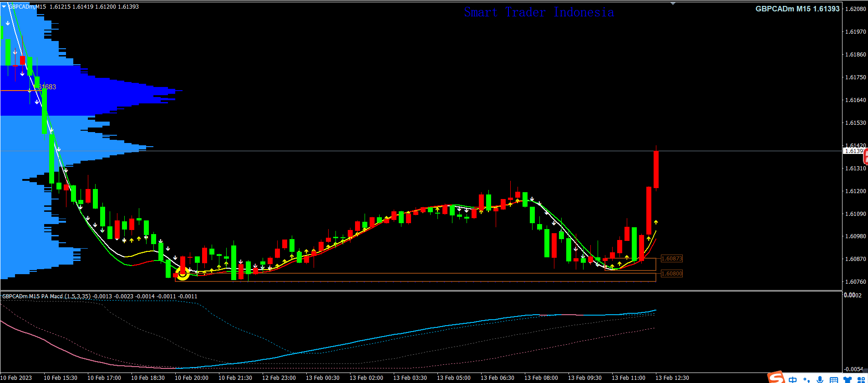
Task: Toggle the Chinese/English input mode icon
Action: pos(793,379)
